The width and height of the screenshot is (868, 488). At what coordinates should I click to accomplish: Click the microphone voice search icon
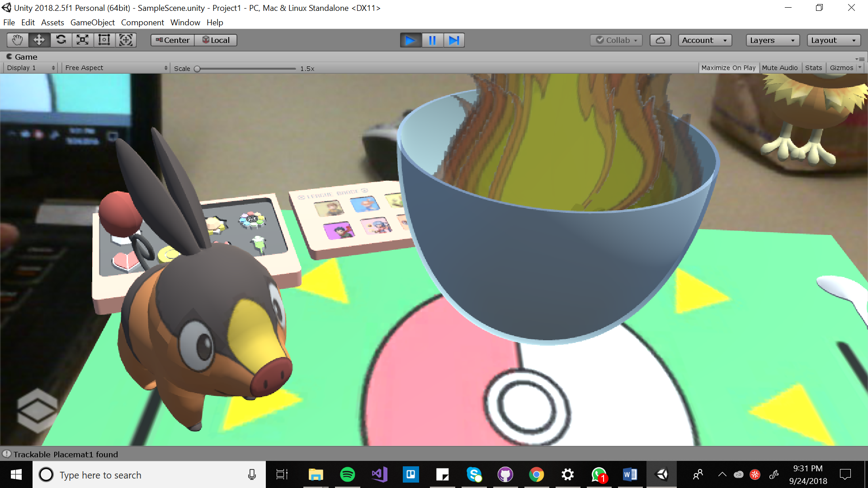(252, 474)
